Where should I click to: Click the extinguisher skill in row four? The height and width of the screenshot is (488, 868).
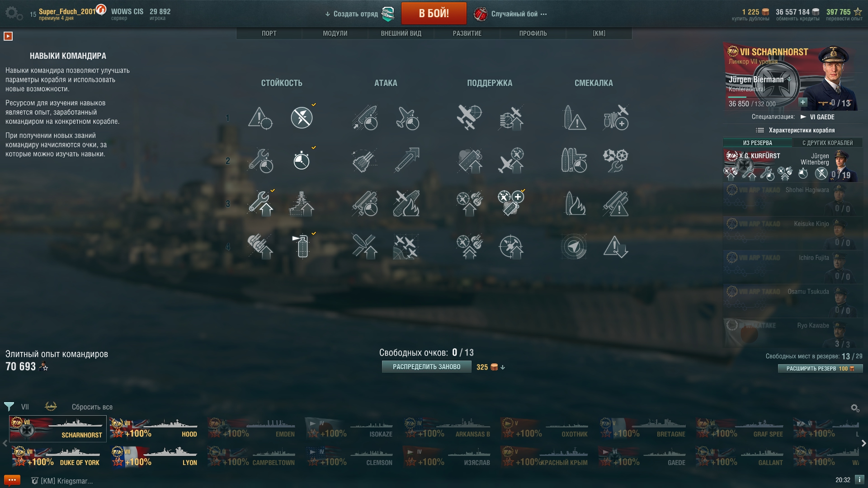coord(302,247)
